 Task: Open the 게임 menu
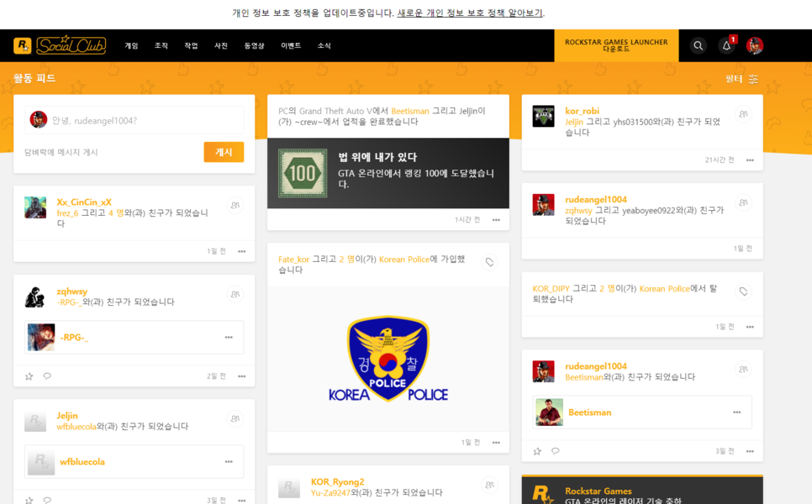[x=131, y=45]
